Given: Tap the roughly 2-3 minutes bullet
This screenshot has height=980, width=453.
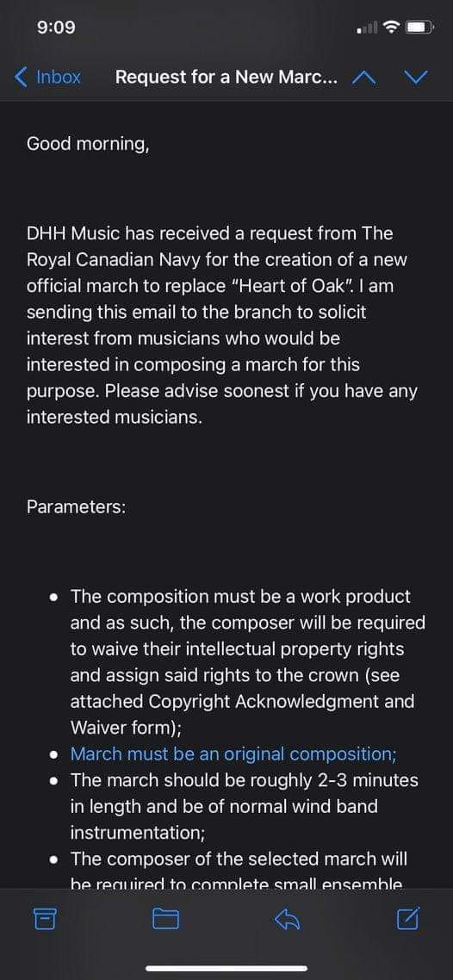Looking at the screenshot, I should (245, 806).
